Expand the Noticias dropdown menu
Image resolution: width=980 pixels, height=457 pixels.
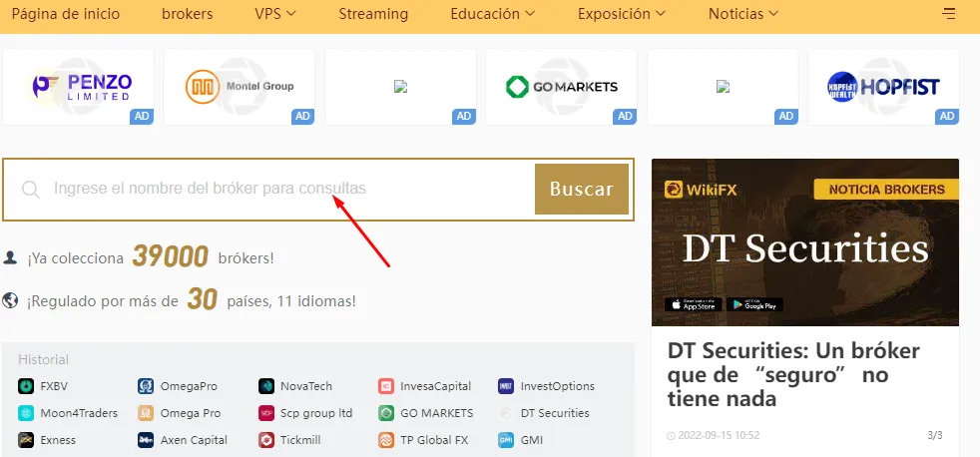743,14
